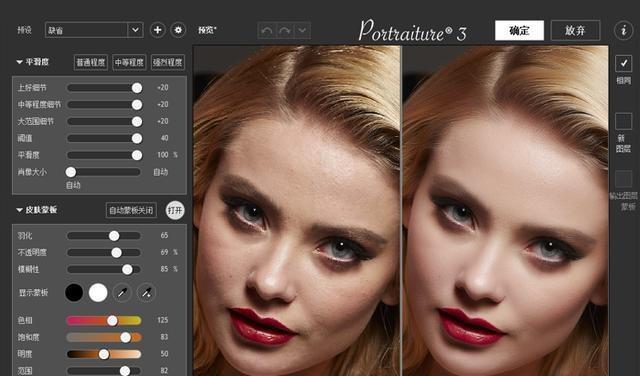Open the 缺省 preset dropdown

point(94,30)
